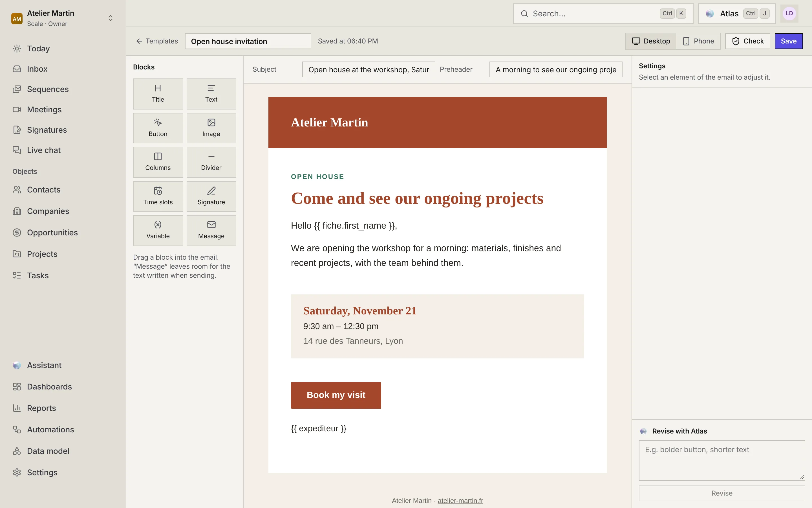Click the Search box
The image size is (812, 508).
pyautogui.click(x=603, y=14)
